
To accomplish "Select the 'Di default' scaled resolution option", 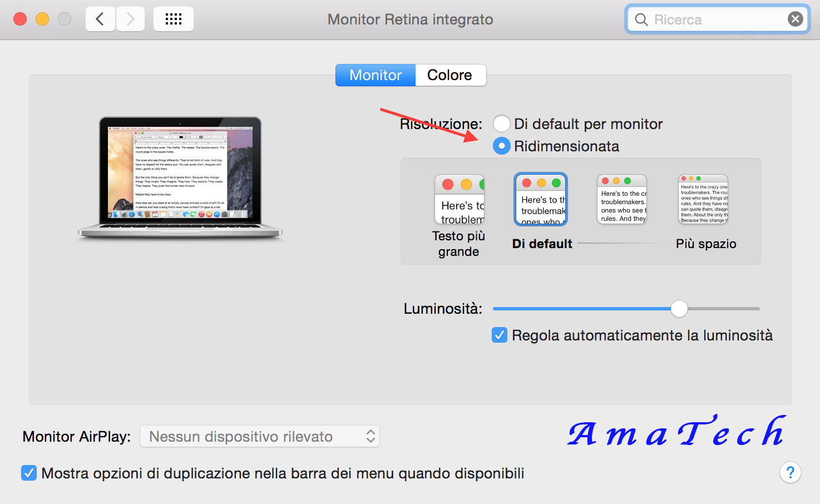I will point(540,199).
